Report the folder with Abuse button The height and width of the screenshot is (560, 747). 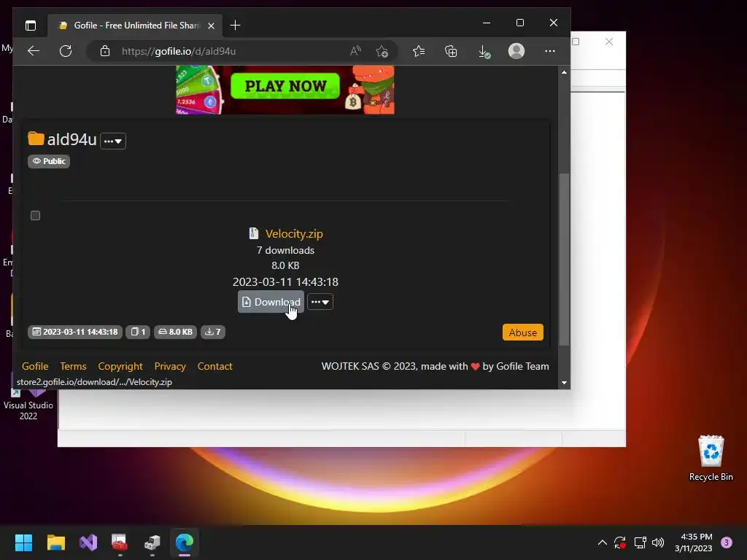[x=522, y=332]
